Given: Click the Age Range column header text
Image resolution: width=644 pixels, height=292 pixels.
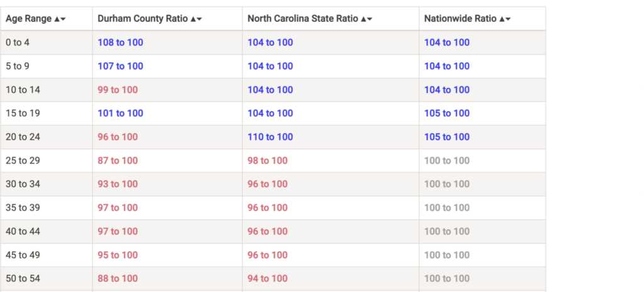Looking at the screenshot, I should 29,19.
